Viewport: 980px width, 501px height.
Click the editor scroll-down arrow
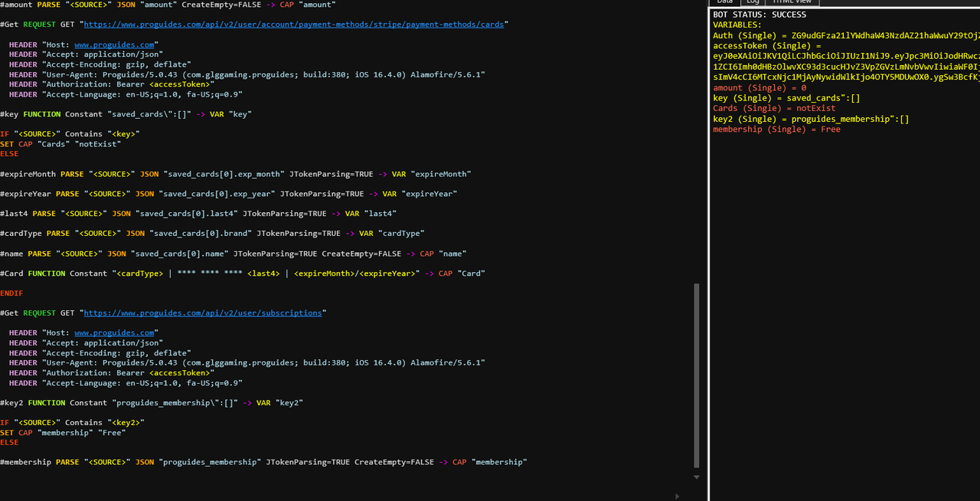click(696, 477)
